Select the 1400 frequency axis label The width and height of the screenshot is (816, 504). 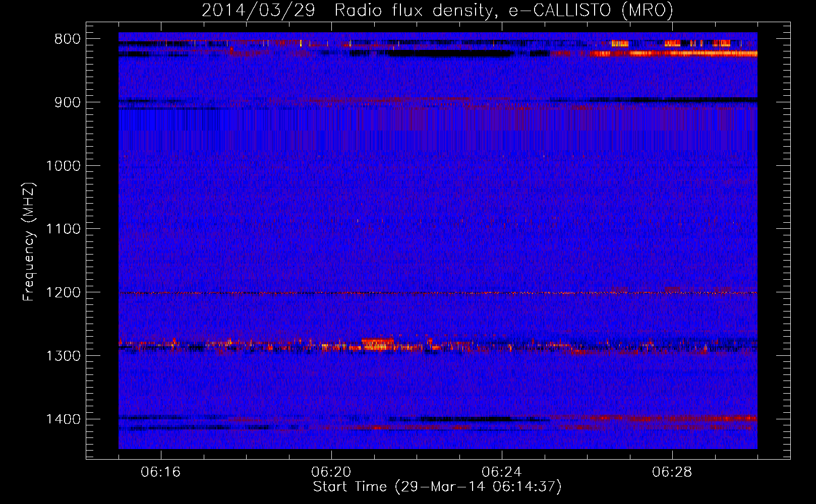(x=63, y=419)
